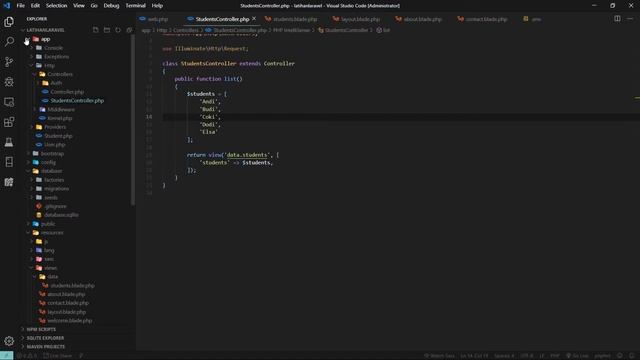Open the Test beaker view
This screenshot has width=640, height=360.
click(9, 142)
